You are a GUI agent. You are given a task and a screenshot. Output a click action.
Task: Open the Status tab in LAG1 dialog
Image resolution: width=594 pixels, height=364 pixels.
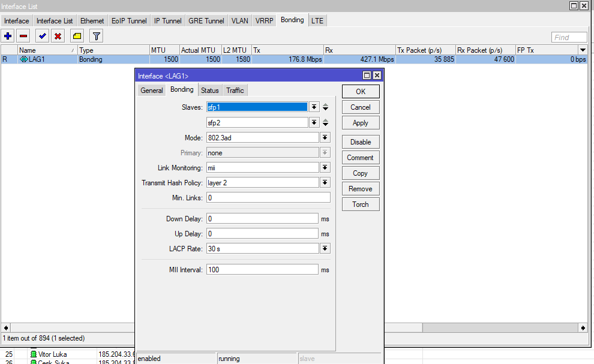point(209,91)
